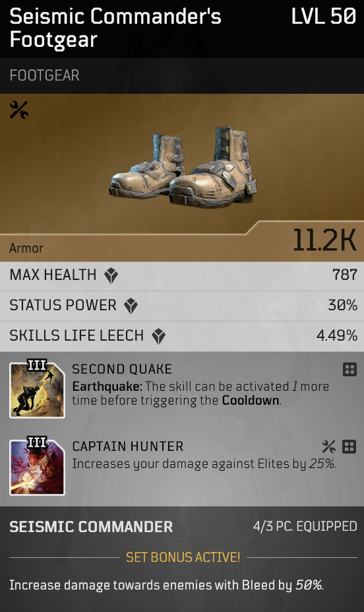Click the shard icon beside STATUS POWER

coord(131,306)
